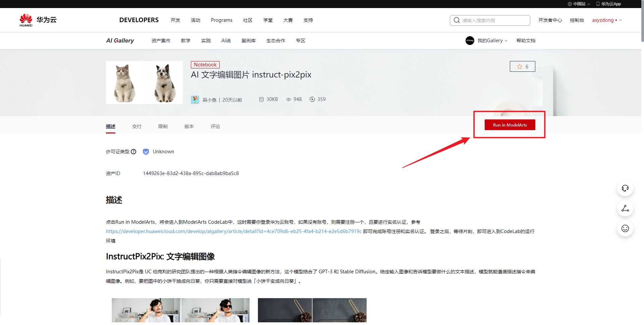Open the 控制台 link

coord(577,20)
